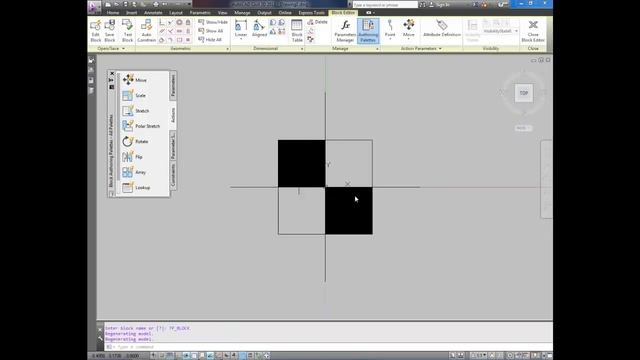Choose Array action in authoring palette

pyautogui.click(x=134, y=172)
